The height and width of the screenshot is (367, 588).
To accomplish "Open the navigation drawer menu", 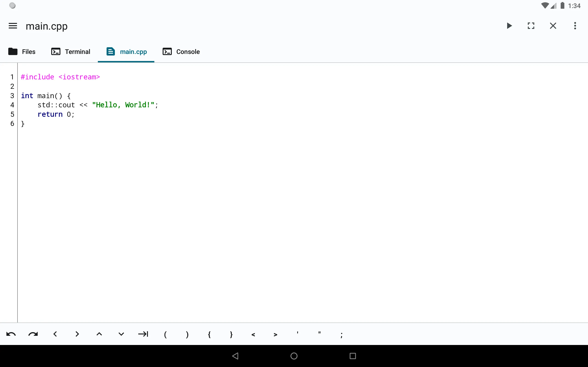I will pos(13,26).
